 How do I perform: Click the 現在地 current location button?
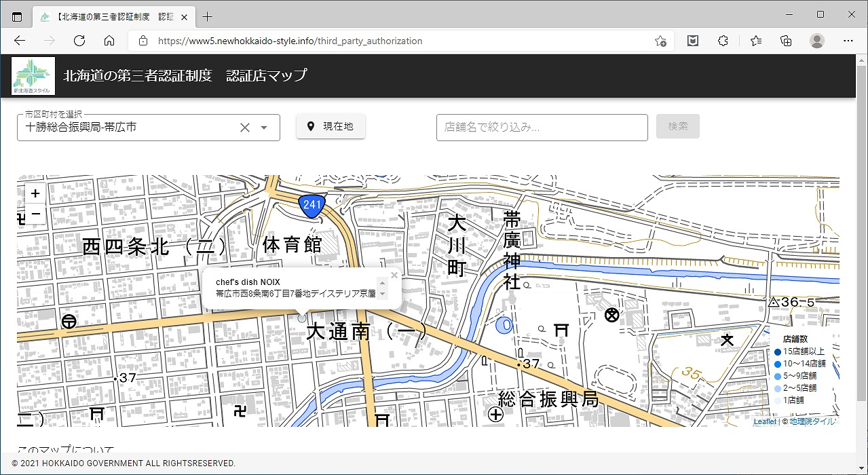331,126
